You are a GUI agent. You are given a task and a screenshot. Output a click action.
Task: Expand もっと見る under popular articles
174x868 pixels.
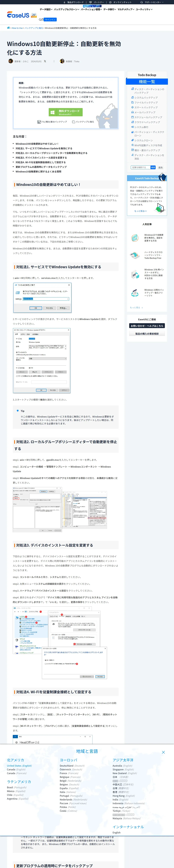136,308
